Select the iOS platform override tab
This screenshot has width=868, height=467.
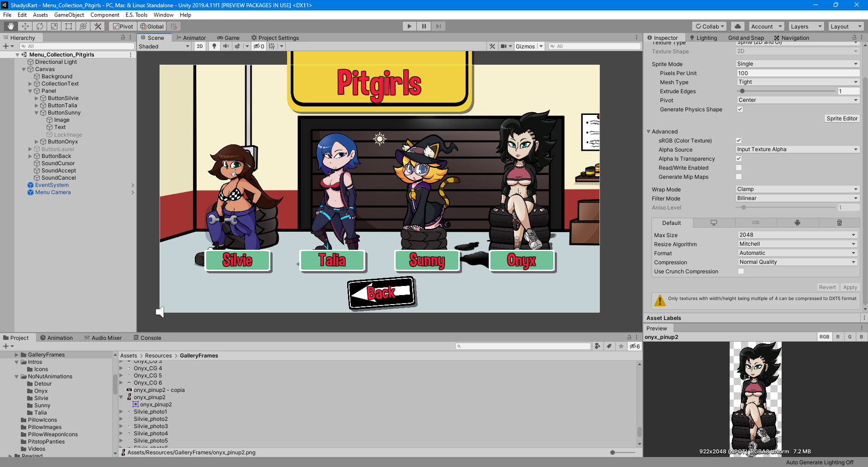[x=756, y=223]
